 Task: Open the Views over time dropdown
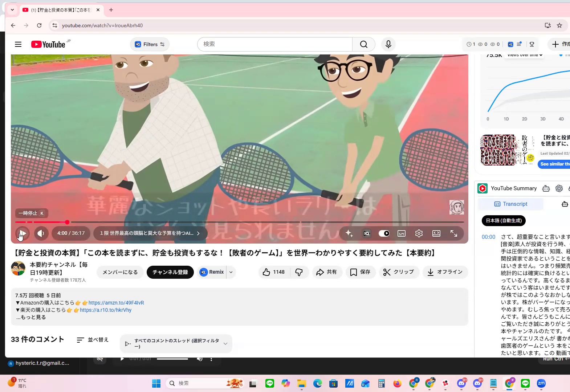coord(525,55)
